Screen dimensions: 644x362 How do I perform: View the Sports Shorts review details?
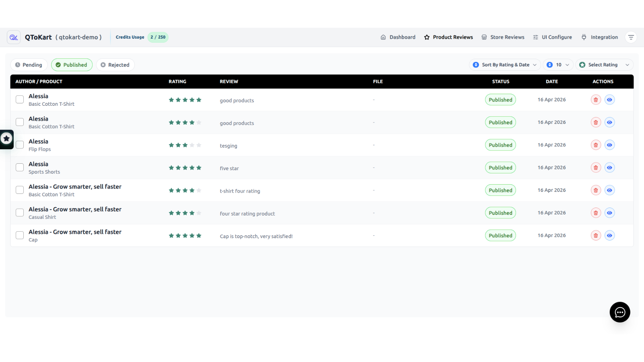(x=610, y=168)
